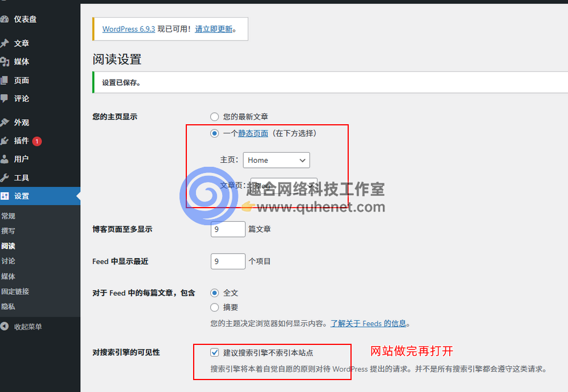568x392 pixels.
Task: Open the 常规 settings section
Action: pyautogui.click(x=8, y=216)
